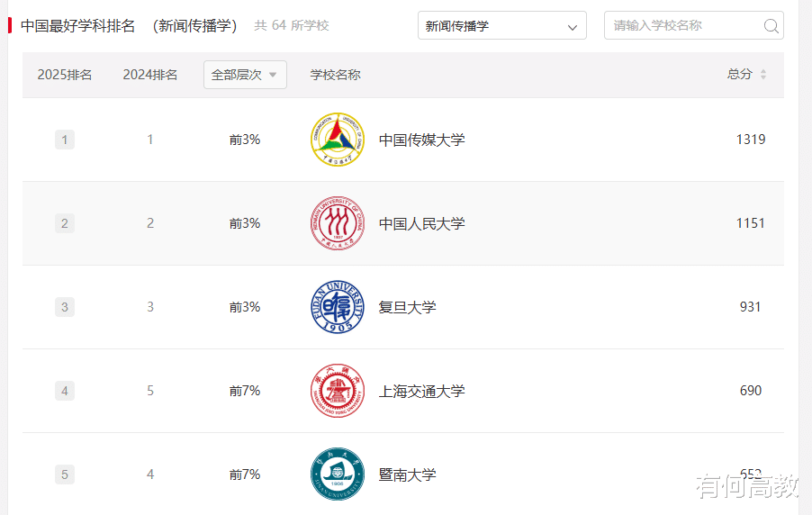Click rank badge 1 for 中国传媒大学
Screen dimensions: 812x515
pyautogui.click(x=65, y=140)
